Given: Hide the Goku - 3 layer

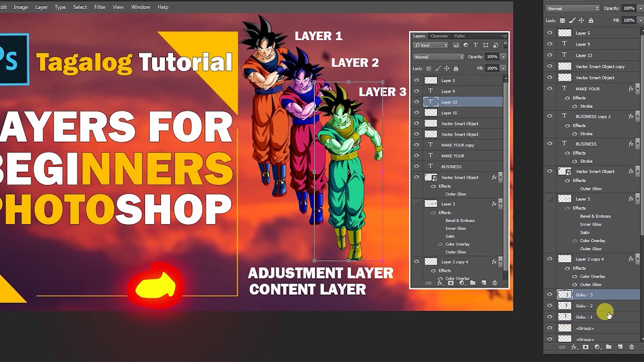Looking at the screenshot, I should [x=549, y=295].
